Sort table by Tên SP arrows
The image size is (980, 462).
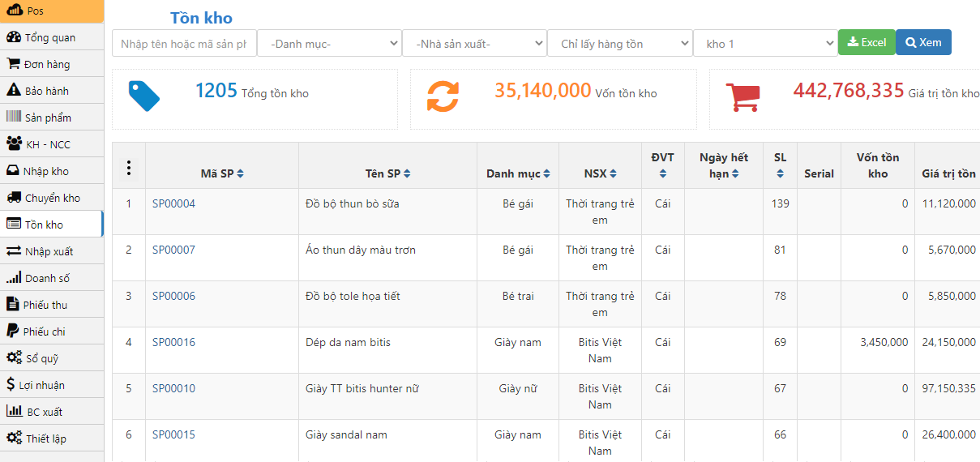pos(407,173)
